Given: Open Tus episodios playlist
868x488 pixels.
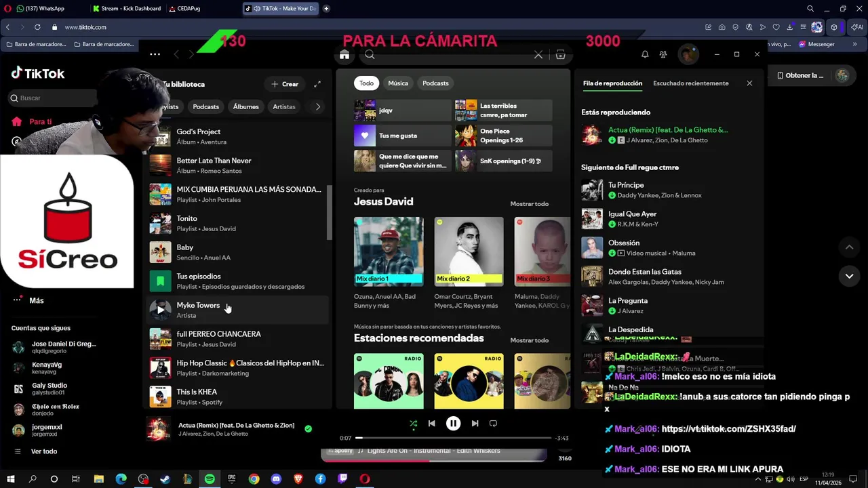Looking at the screenshot, I should 237,281.
